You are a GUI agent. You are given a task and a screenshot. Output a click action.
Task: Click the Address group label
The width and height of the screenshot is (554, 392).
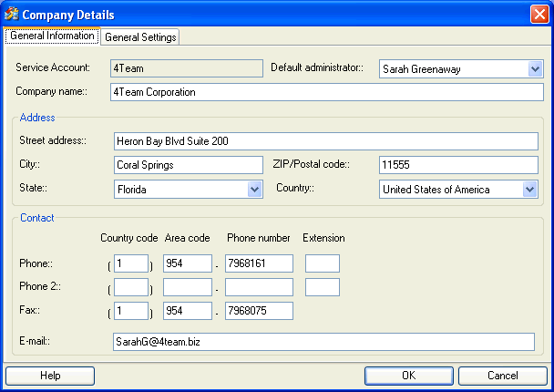point(37,118)
